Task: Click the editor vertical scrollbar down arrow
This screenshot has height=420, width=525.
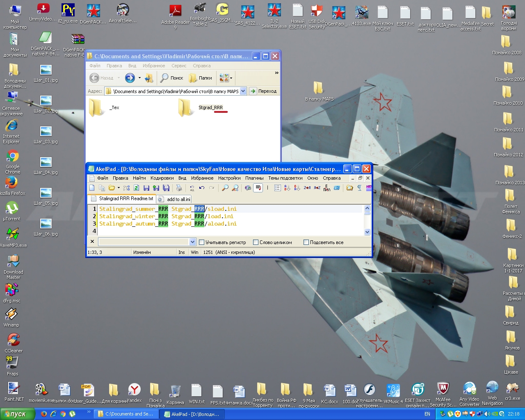Action: point(367,232)
